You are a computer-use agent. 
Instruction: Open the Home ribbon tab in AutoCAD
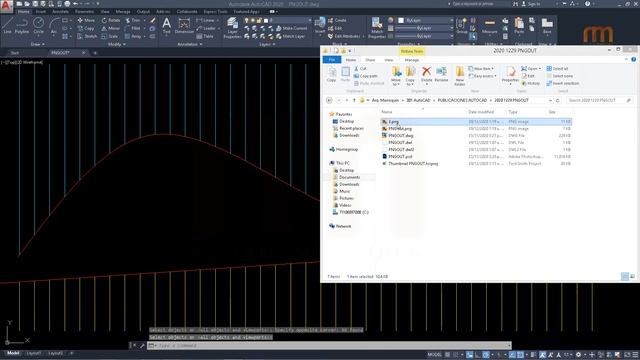click(x=24, y=12)
